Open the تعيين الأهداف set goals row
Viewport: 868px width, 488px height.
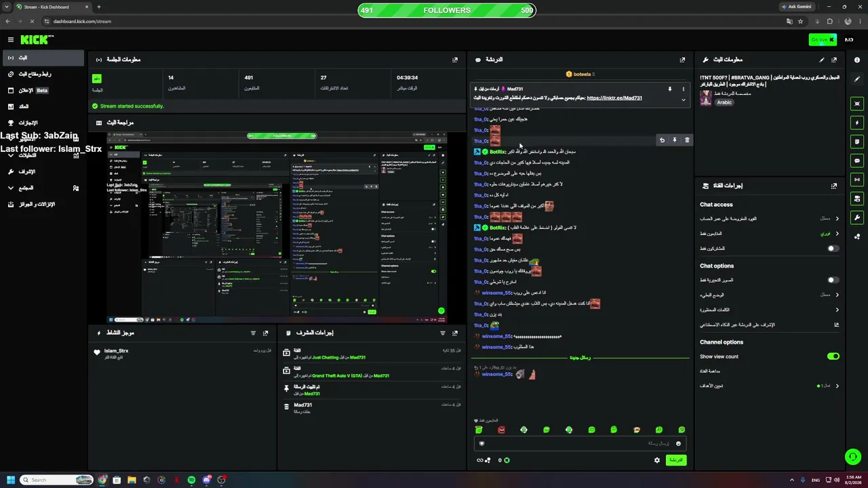click(x=770, y=386)
